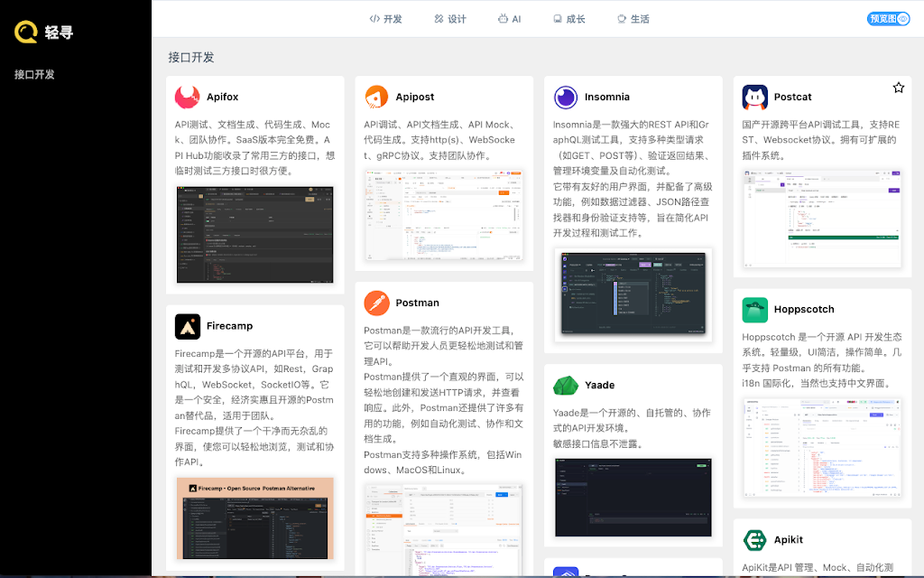
Task: Click the Apifox dark screenshot thumbnail
Action: 255,235
